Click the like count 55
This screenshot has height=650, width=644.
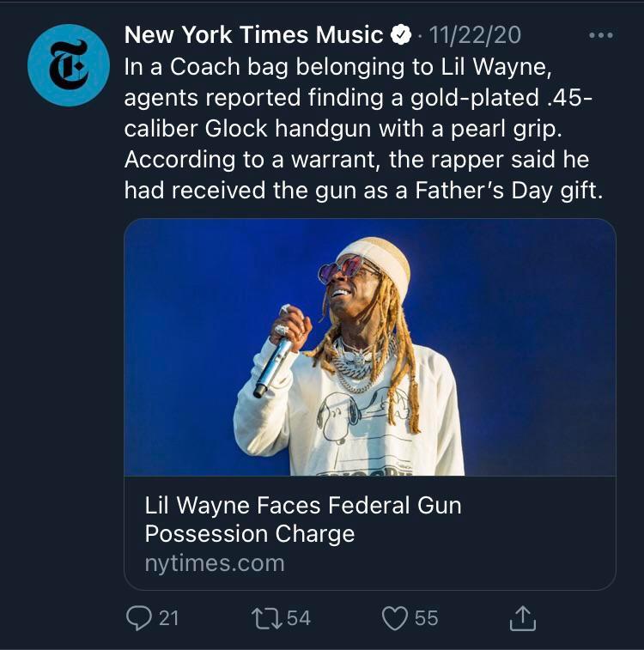[426, 617]
